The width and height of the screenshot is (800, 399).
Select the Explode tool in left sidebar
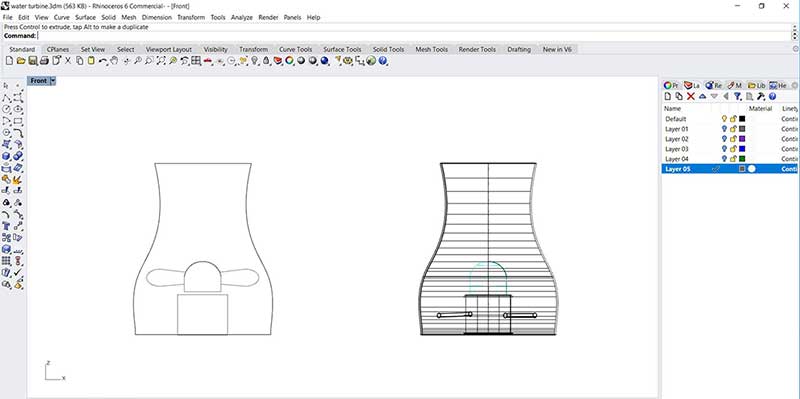[18, 180]
